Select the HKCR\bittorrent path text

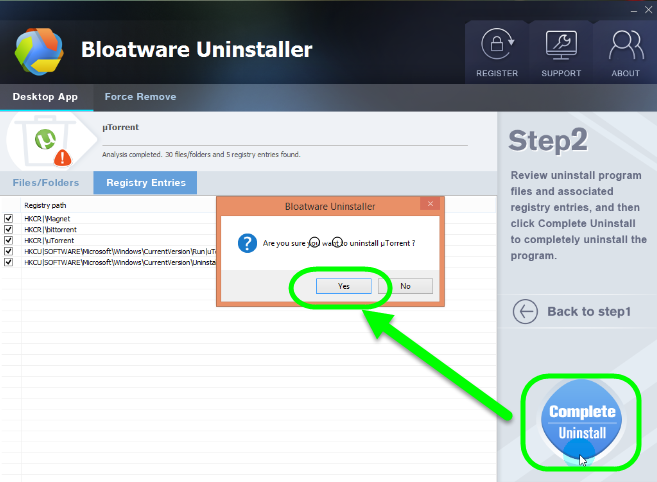50,230
